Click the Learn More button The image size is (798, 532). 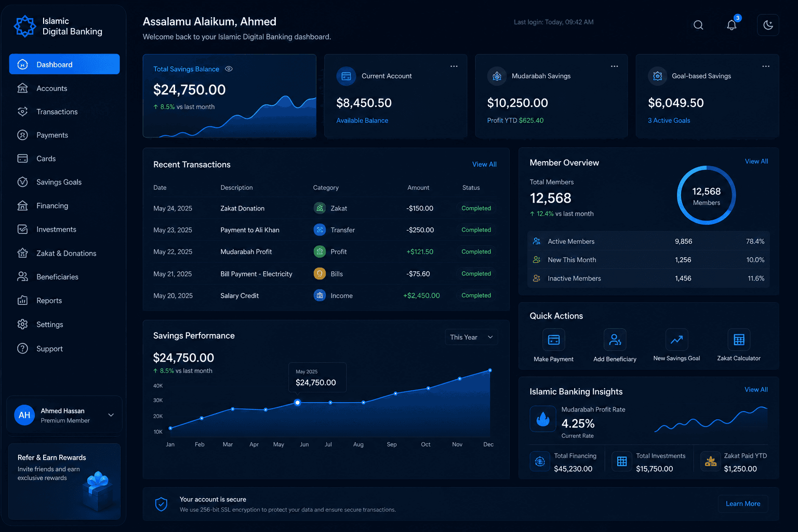click(x=743, y=504)
